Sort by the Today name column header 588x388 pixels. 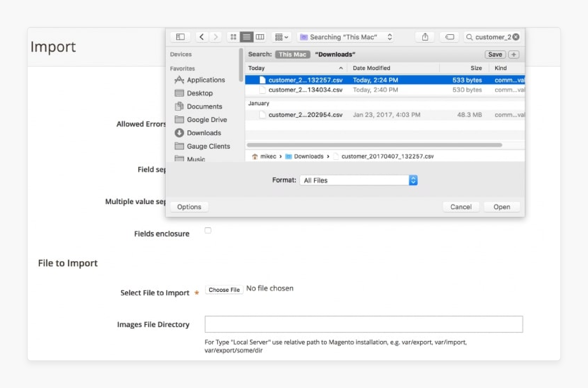click(296, 68)
